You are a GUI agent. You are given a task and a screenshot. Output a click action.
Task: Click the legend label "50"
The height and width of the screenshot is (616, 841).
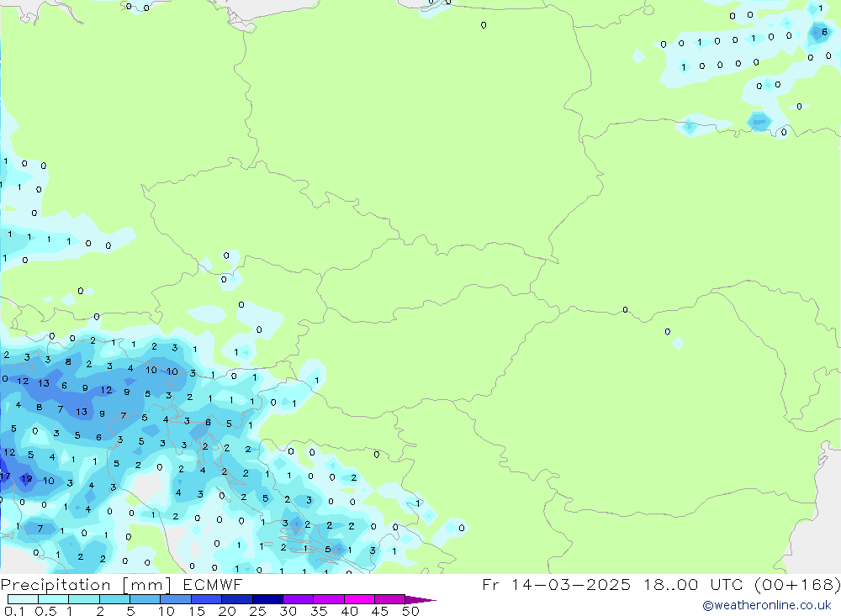coord(410,611)
